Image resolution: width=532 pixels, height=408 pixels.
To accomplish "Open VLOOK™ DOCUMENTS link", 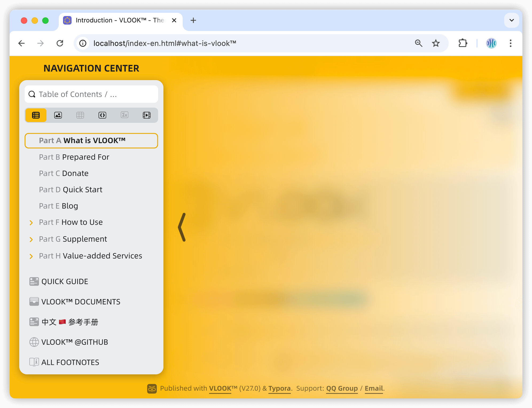I will point(81,302).
